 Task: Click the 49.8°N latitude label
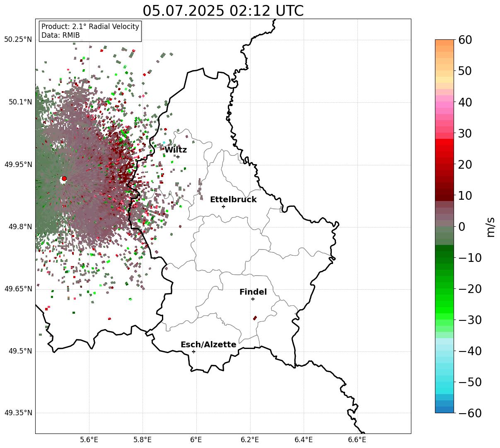[20, 227]
